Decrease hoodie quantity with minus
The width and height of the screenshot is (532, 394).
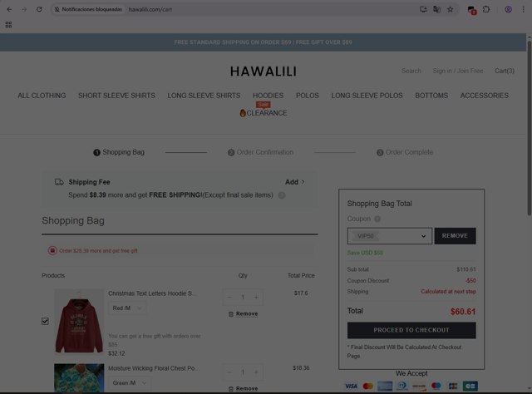[x=229, y=298]
